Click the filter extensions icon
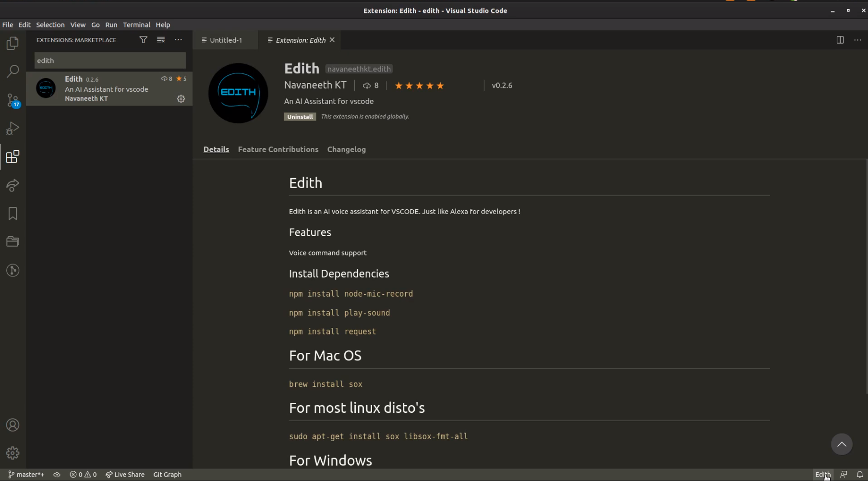Screen dimensions: 868x481 coord(143,40)
